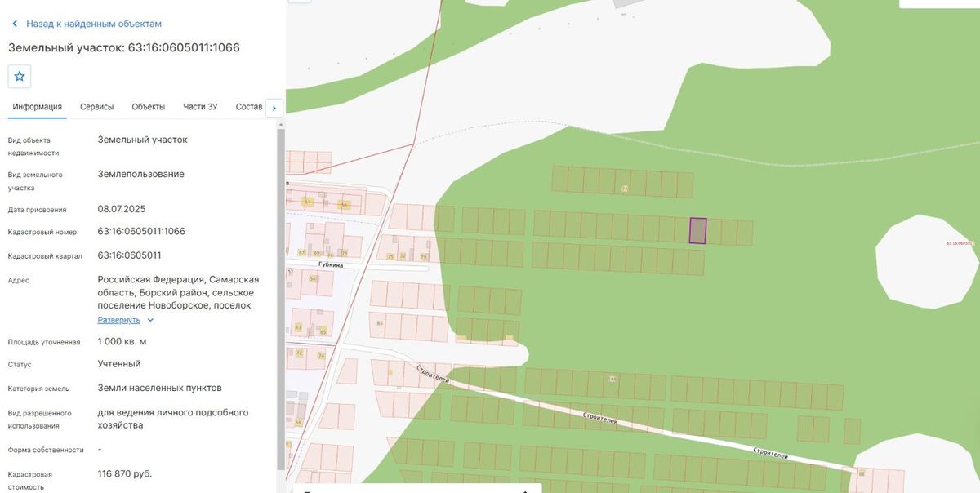Click the 'Вид разрешенного использования' label
This screenshot has height=493, width=980.
click(x=40, y=420)
